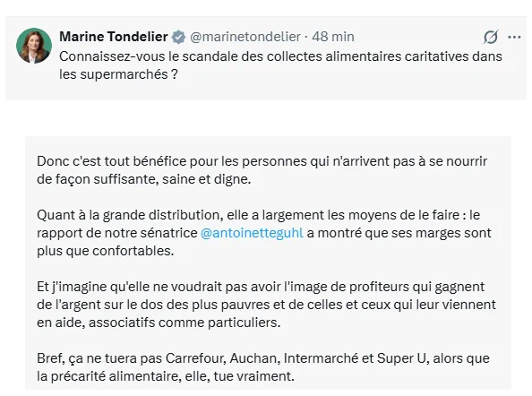Image resolution: width=532 pixels, height=396 pixels.
Task: Click the text 'plus que confortables.'
Action: coord(106,251)
